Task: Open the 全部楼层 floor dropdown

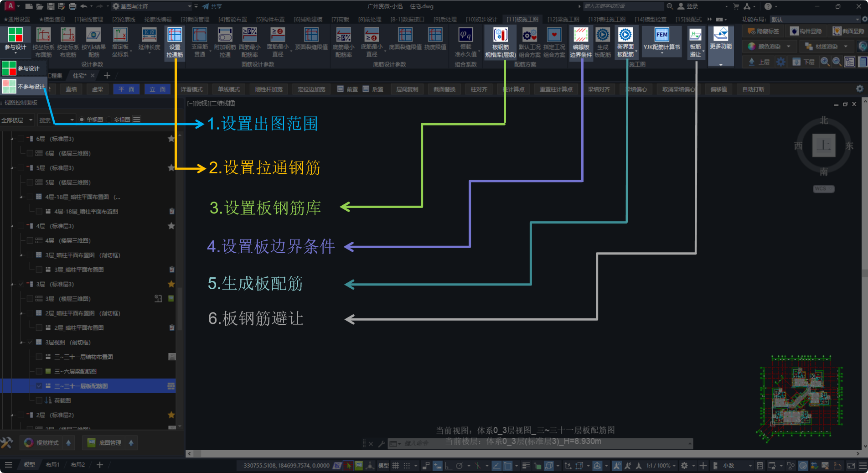Action: click(x=17, y=120)
